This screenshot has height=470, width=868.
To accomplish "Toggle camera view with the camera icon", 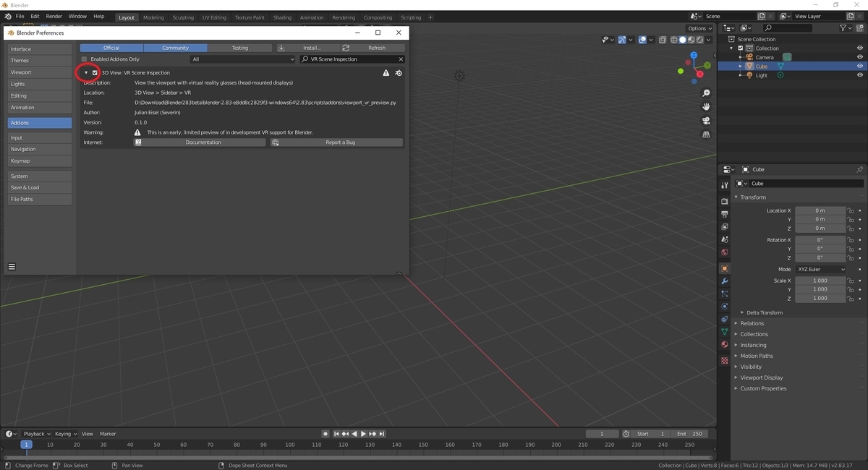I will click(706, 121).
